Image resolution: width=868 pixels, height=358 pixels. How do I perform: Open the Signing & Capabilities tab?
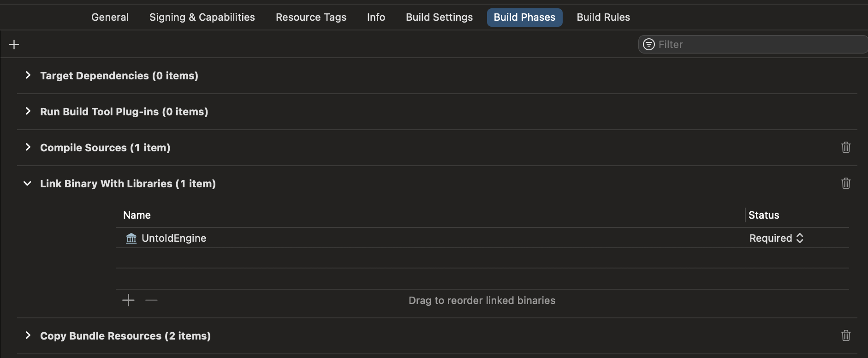click(x=202, y=18)
